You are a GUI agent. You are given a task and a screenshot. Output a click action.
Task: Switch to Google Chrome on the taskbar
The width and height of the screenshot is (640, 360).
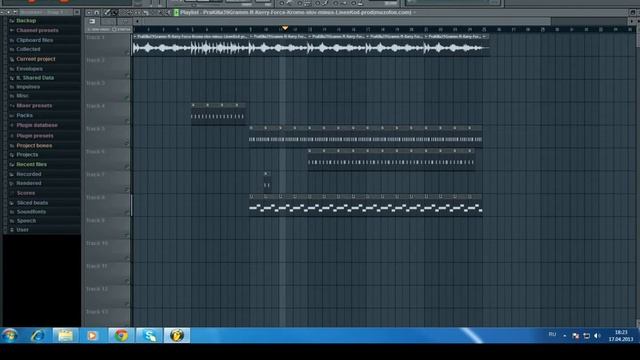point(121,336)
